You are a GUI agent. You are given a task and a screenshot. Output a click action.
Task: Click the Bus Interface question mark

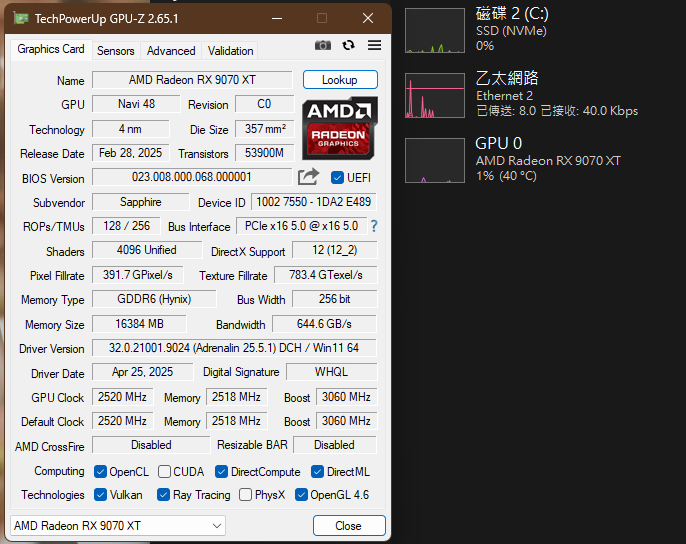(x=374, y=226)
